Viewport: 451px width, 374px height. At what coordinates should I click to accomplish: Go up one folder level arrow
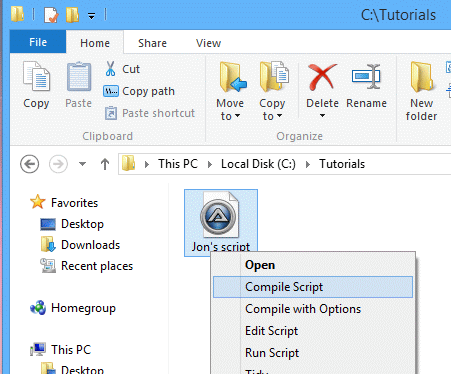click(x=105, y=164)
